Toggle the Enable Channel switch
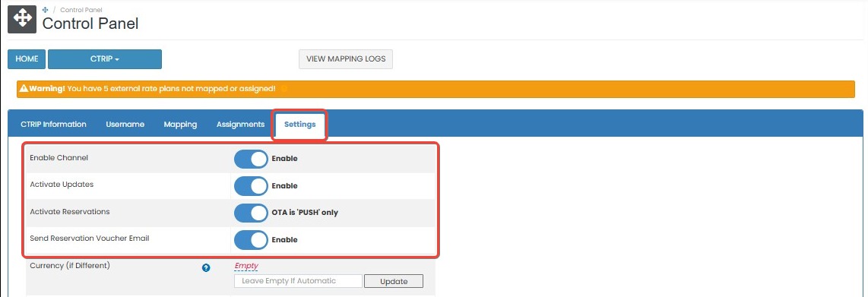 click(x=251, y=159)
